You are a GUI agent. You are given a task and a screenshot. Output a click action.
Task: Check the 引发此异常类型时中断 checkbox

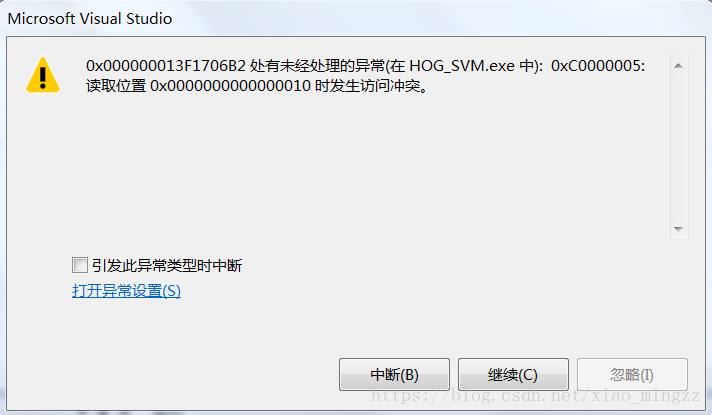click(79, 265)
